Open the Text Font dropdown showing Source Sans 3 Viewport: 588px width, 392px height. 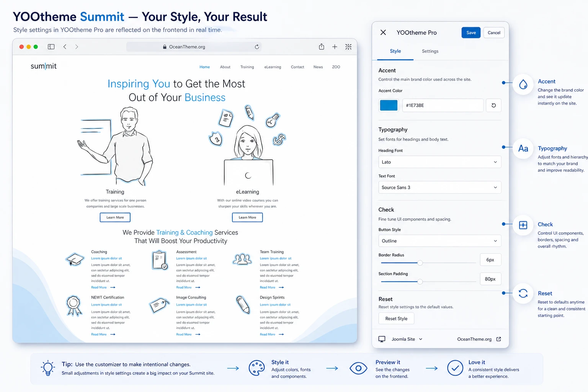pyautogui.click(x=440, y=188)
